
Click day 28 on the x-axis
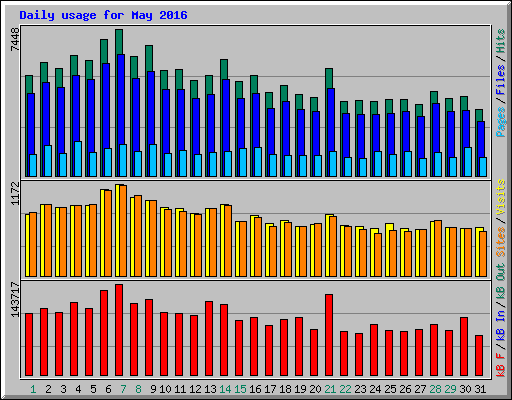pos(435,389)
